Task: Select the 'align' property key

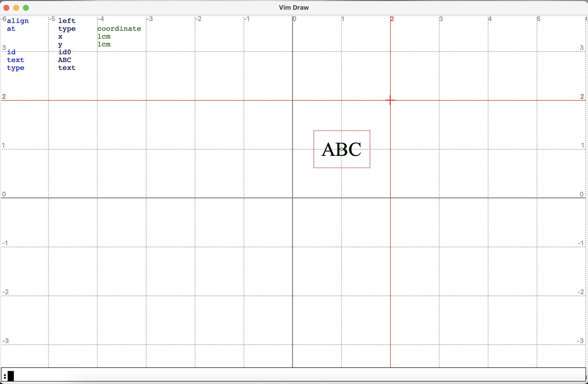Action: point(18,21)
